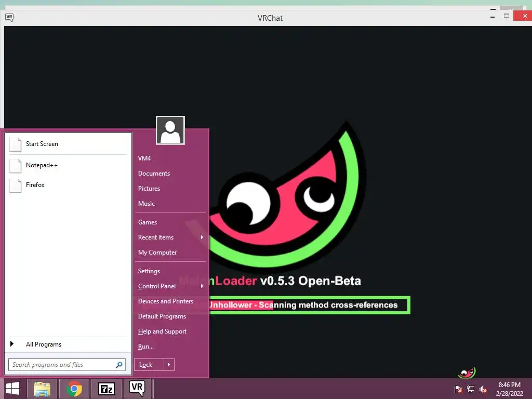The image size is (532, 399).
Task: Open Default Programs entry
Action: point(162,316)
